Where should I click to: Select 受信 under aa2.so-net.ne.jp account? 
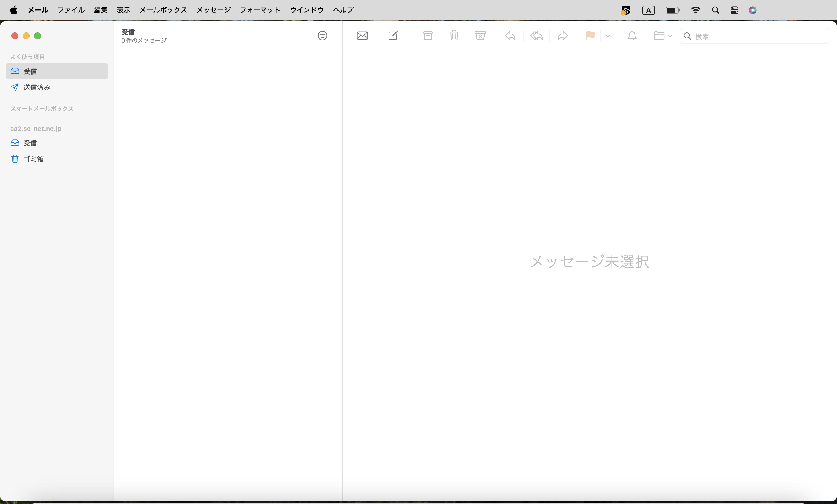coord(30,143)
